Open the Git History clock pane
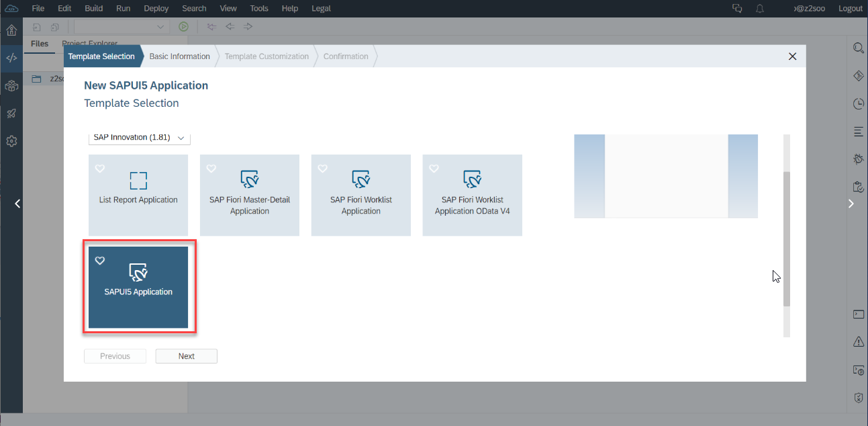The width and height of the screenshot is (868, 426). tap(858, 103)
